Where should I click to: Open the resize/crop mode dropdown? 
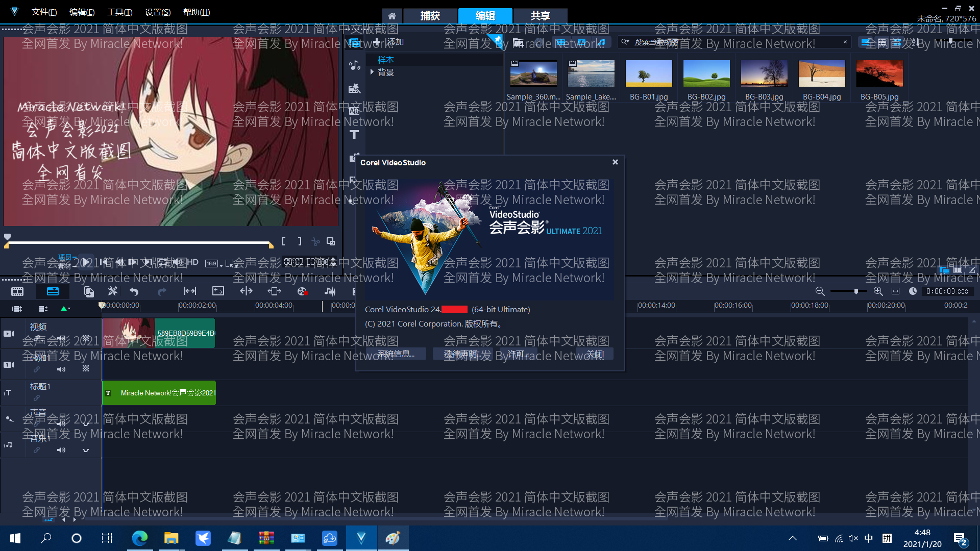(232, 264)
